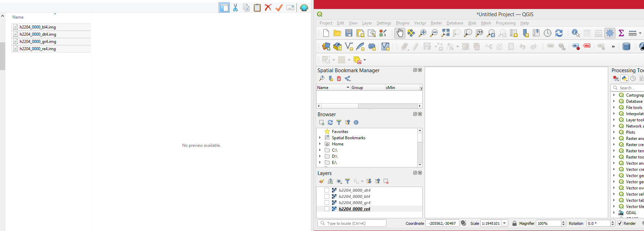Activate the Identify Features tool
Screen dimensions: 644x231
tap(575, 33)
